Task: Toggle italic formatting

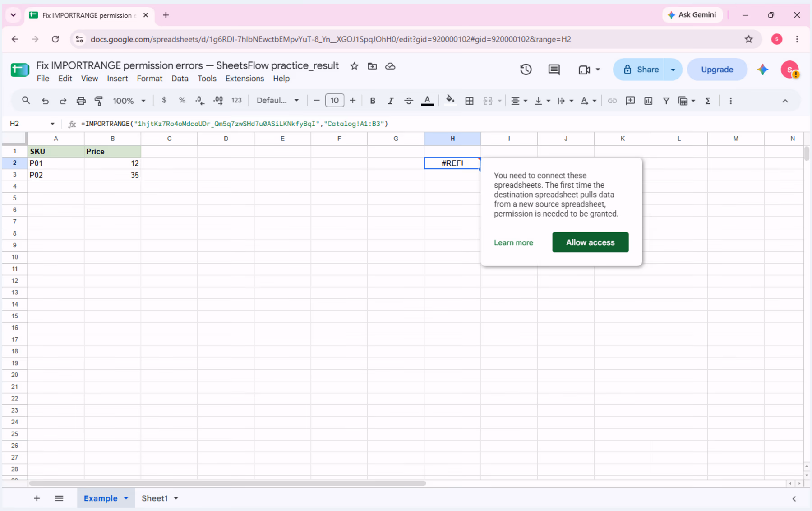Action: 391,101
